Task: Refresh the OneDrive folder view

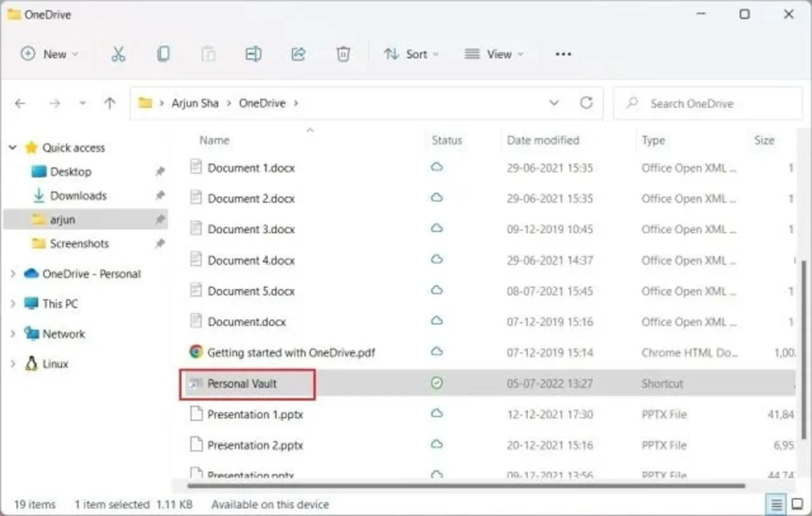Action: (586, 103)
